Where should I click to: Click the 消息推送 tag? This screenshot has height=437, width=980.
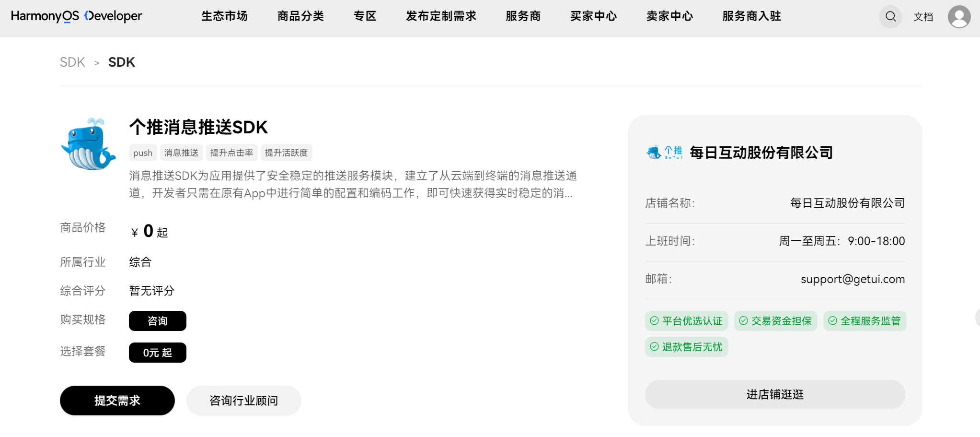[x=181, y=153]
